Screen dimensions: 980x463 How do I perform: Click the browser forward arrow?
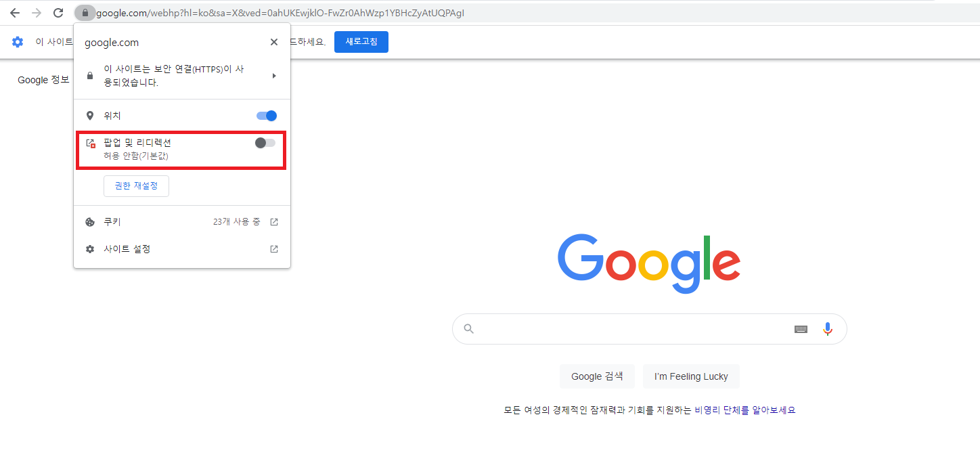[x=37, y=13]
